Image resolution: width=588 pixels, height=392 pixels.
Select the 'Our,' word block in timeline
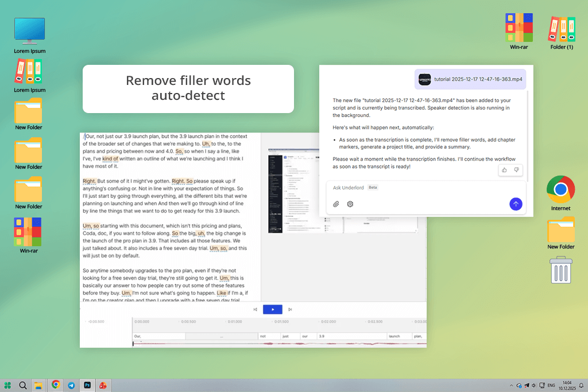point(158,336)
